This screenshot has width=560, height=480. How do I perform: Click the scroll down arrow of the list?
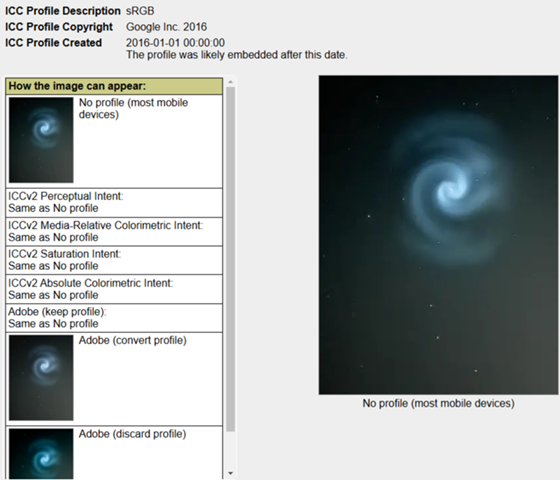[230, 474]
